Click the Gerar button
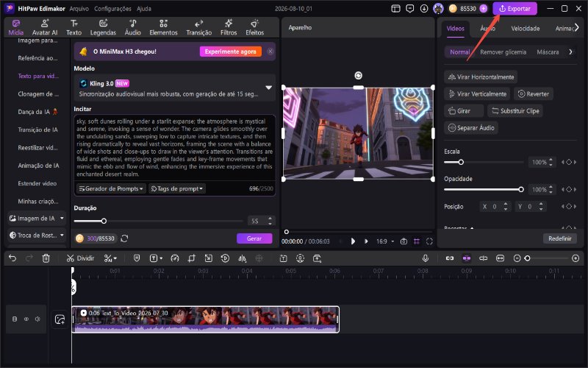This screenshot has width=588, height=368. [254, 238]
